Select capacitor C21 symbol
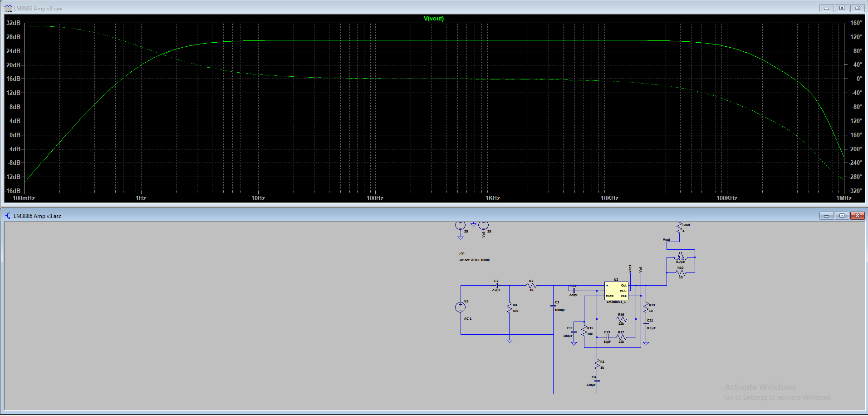 coord(646,324)
